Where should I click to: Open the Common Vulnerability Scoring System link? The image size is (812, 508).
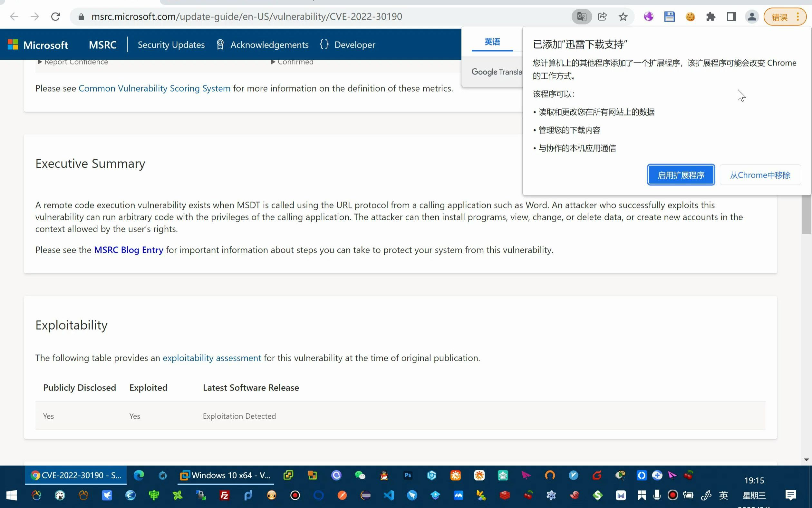tap(154, 88)
